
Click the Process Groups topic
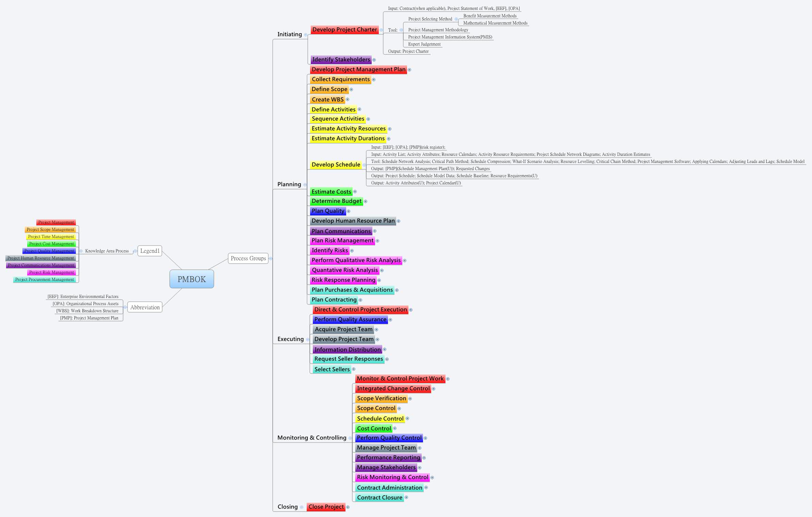click(x=248, y=258)
